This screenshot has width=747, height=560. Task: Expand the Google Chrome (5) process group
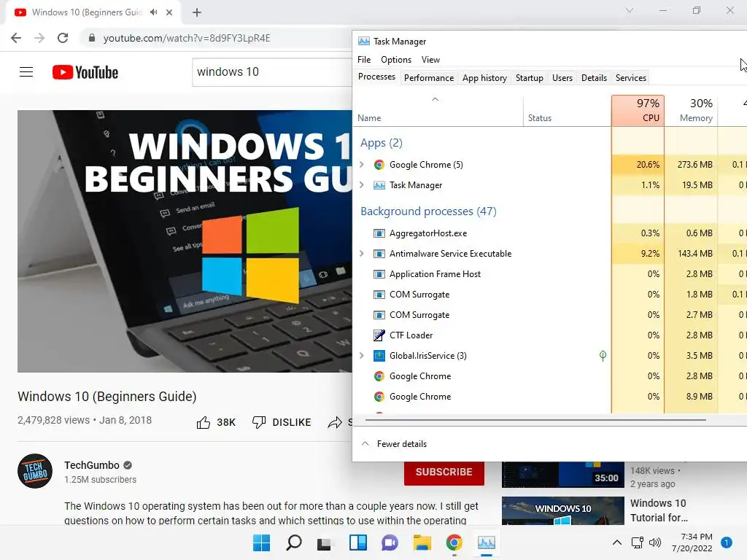[x=362, y=164]
